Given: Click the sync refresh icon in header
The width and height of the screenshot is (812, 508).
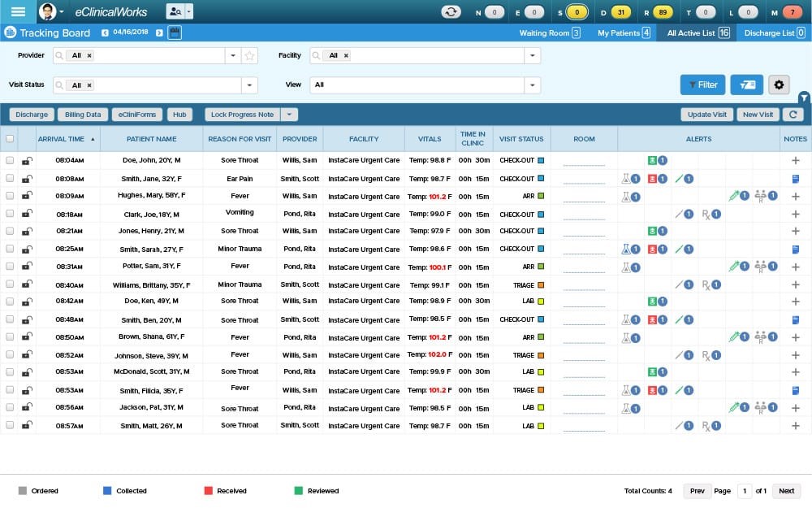Looking at the screenshot, I should click(x=451, y=12).
